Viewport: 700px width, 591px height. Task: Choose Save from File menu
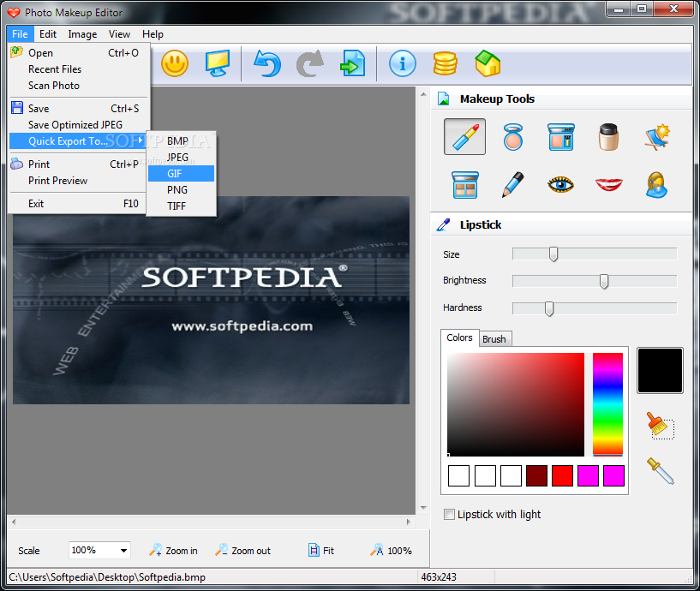pos(80,109)
